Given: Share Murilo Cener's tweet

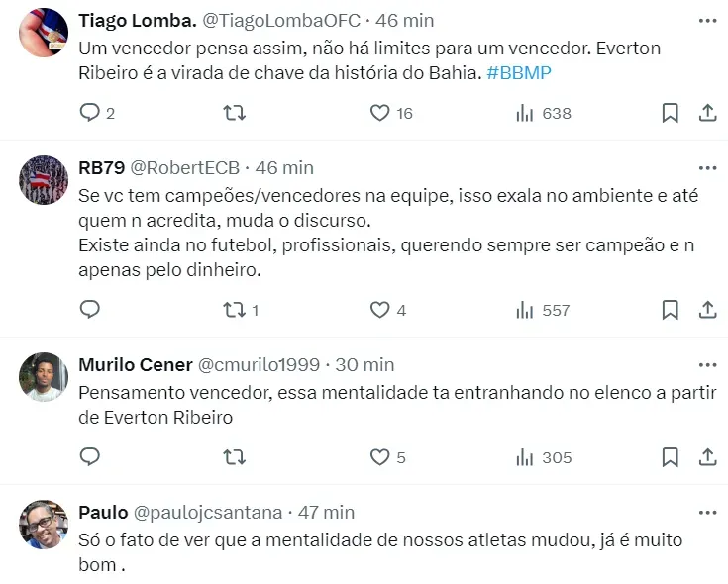Looking at the screenshot, I should pos(707,457).
